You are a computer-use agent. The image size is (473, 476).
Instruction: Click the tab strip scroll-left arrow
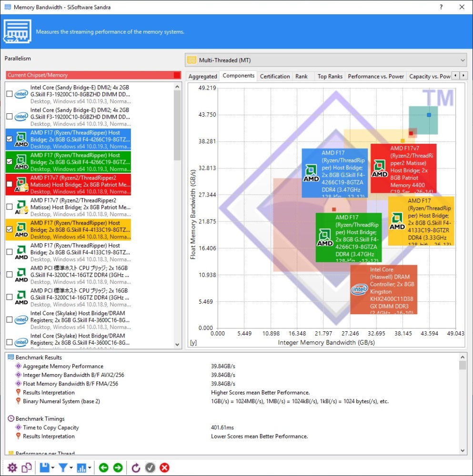[x=455, y=75]
